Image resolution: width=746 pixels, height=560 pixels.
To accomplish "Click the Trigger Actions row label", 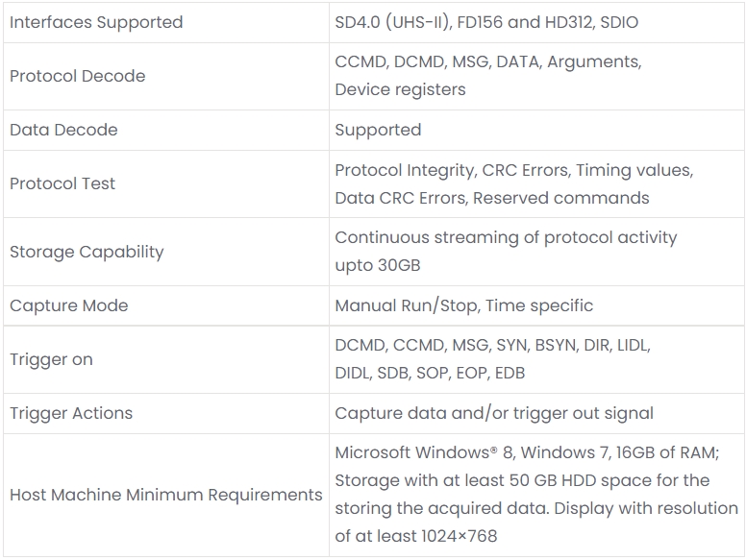I will tap(71, 413).
